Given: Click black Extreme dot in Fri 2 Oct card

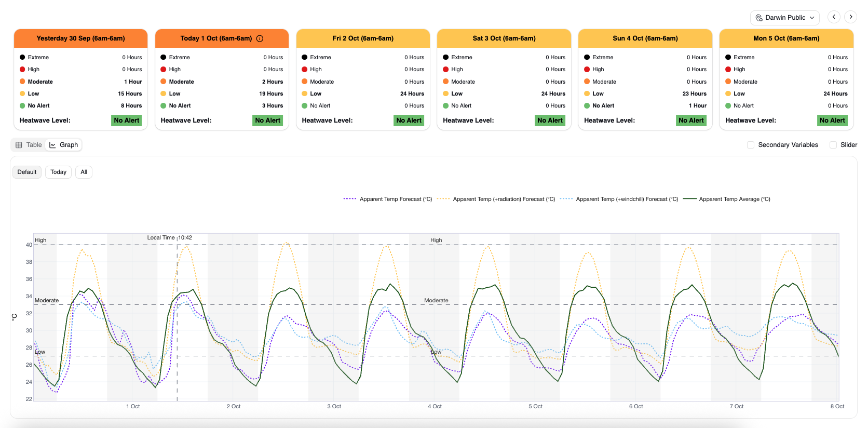Looking at the screenshot, I should [x=305, y=57].
